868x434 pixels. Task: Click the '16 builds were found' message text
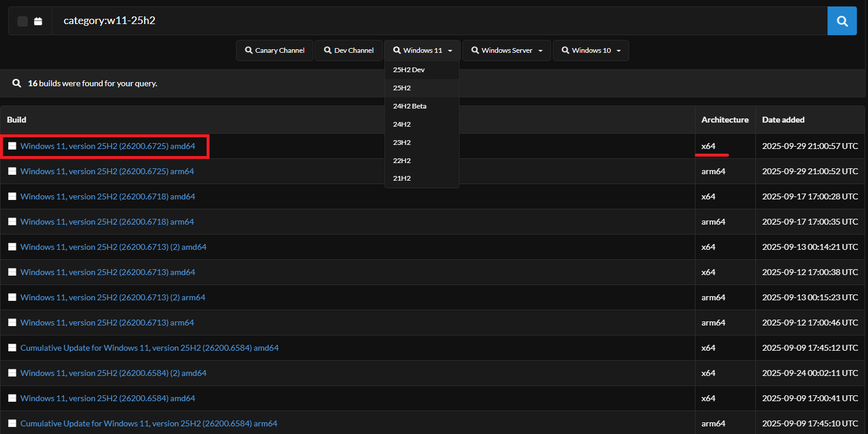click(93, 83)
